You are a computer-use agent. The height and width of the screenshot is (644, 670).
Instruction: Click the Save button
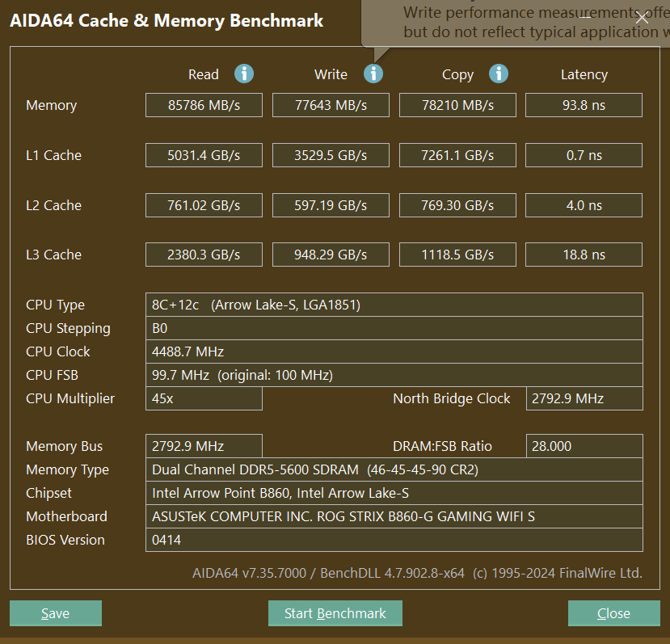coord(56,613)
